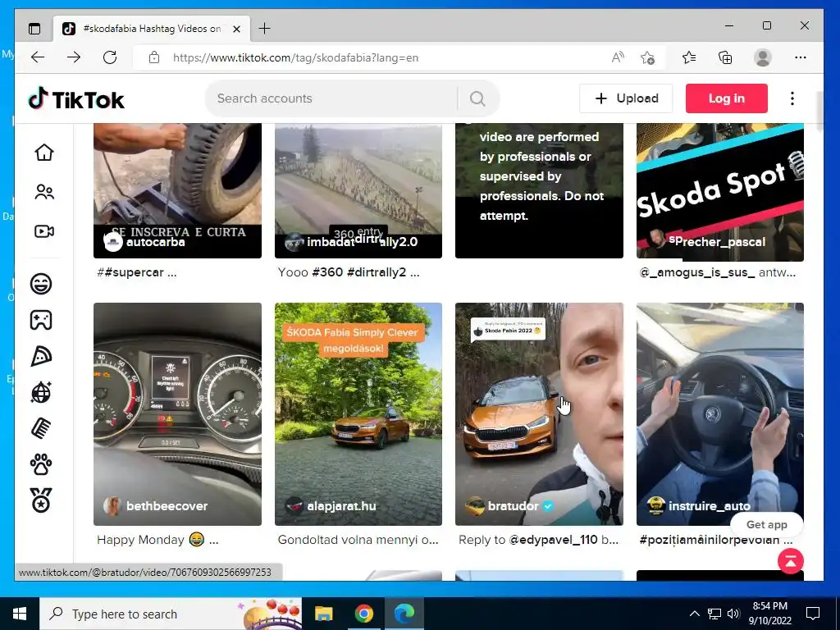Select the Gaming controller category
The height and width of the screenshot is (630, 840).
[x=41, y=320]
